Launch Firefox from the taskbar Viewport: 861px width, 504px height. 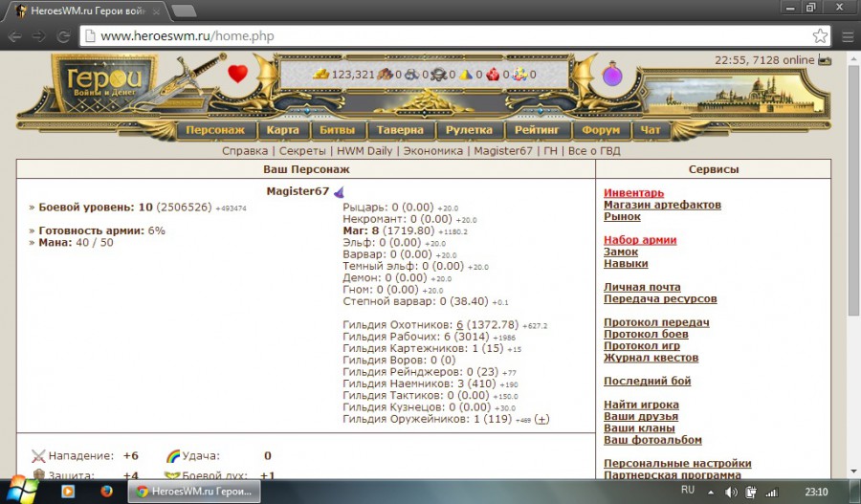coord(106,491)
